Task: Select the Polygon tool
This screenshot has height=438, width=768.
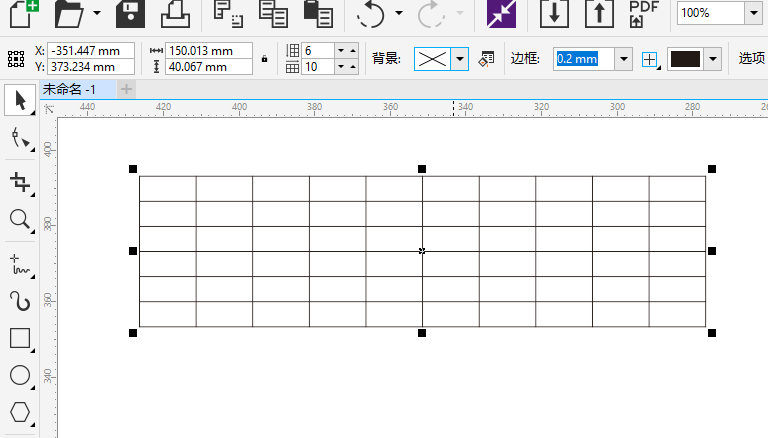Action: coord(20,413)
